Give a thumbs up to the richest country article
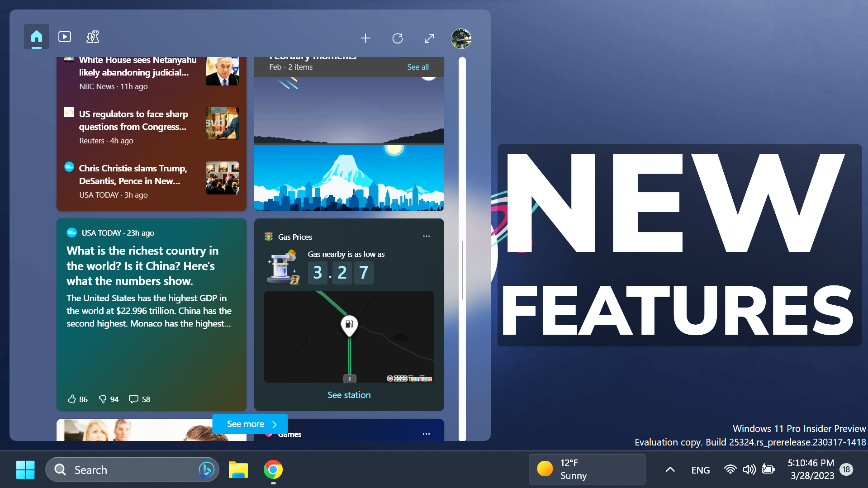The width and height of the screenshot is (868, 488). 72,399
